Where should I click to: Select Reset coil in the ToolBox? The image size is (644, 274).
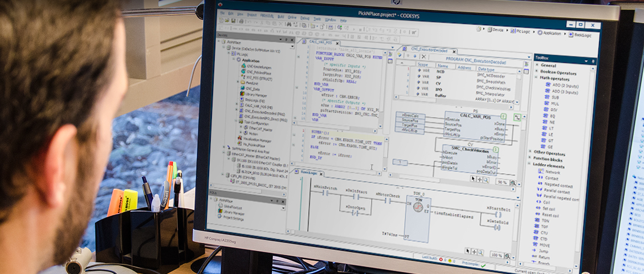[548, 215]
